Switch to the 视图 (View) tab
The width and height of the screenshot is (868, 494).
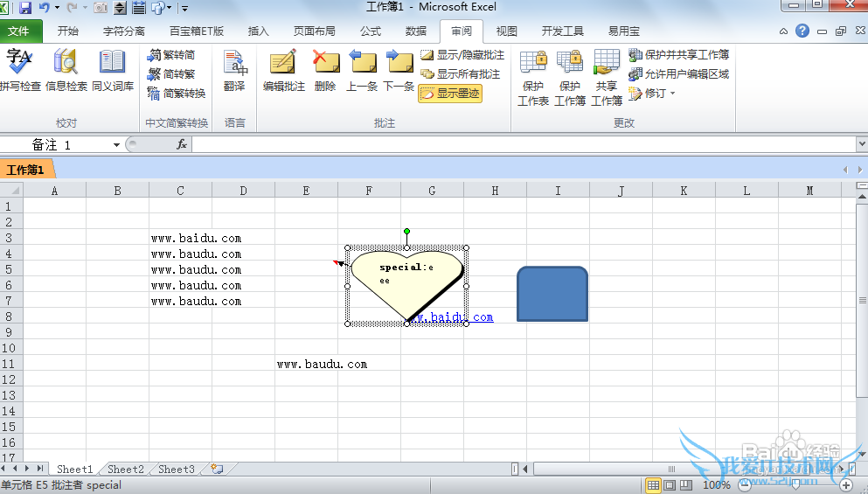point(506,31)
